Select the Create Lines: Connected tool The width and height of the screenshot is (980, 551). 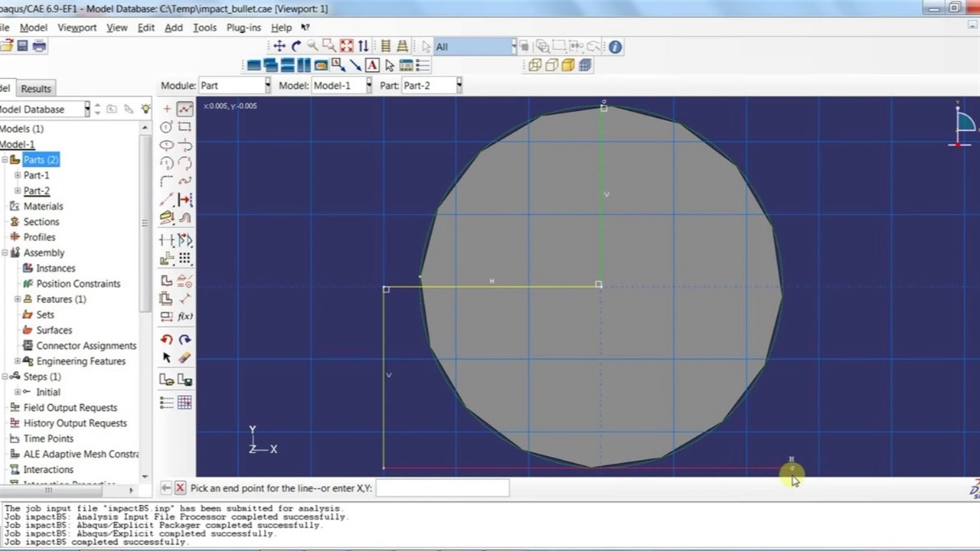pos(185,109)
